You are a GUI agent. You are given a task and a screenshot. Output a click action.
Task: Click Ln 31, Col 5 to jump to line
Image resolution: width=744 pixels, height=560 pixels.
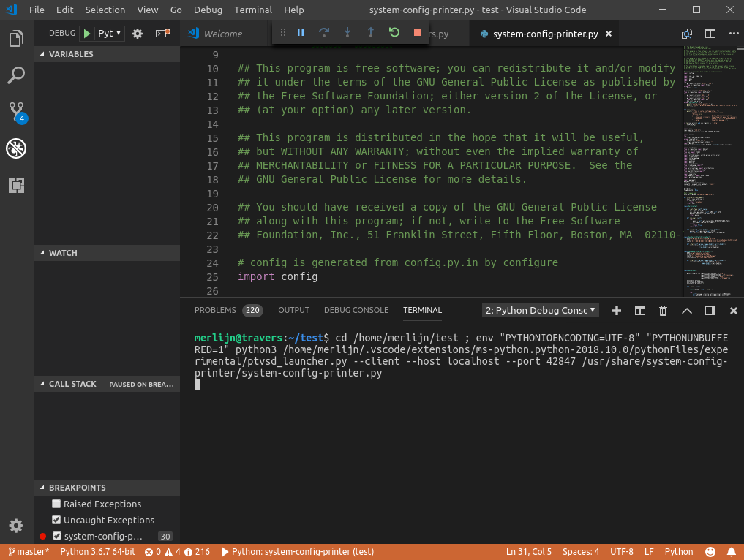pos(528,552)
